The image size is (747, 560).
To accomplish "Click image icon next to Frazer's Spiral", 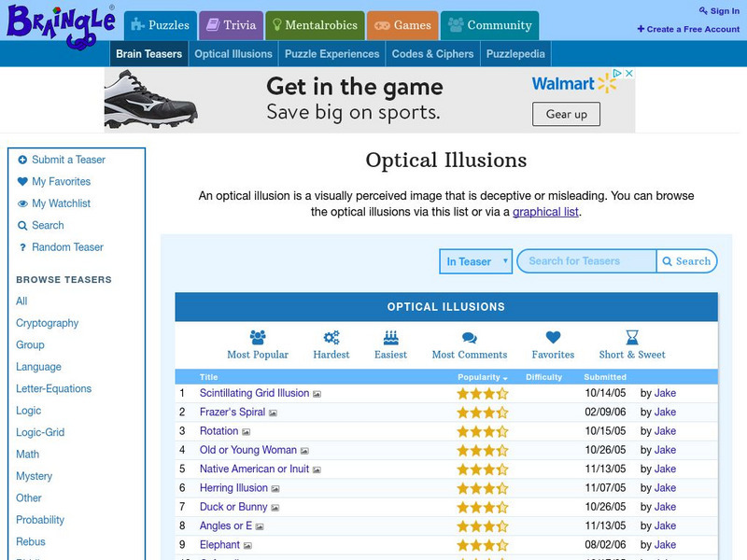I will [273, 413].
